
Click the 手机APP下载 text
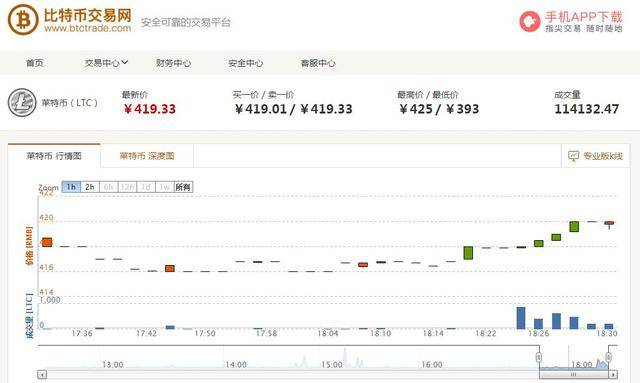(x=584, y=17)
